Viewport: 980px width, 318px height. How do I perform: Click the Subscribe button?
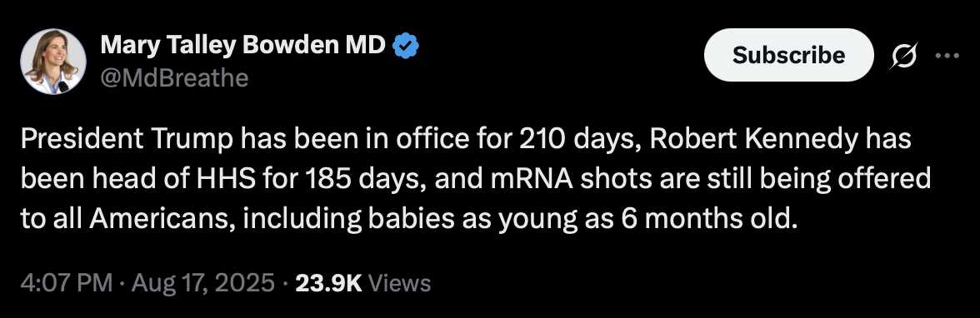point(788,55)
